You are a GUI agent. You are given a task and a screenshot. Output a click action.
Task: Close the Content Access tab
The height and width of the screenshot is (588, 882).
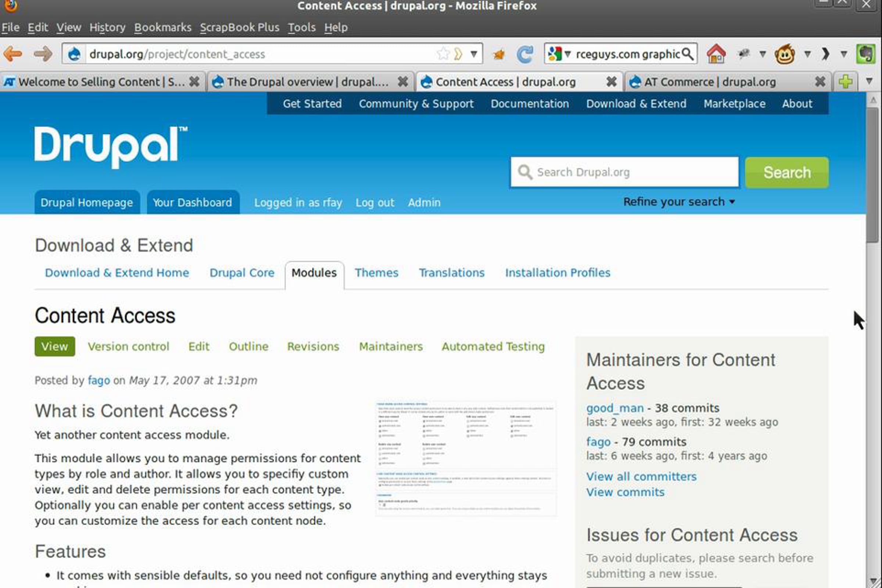click(x=611, y=81)
